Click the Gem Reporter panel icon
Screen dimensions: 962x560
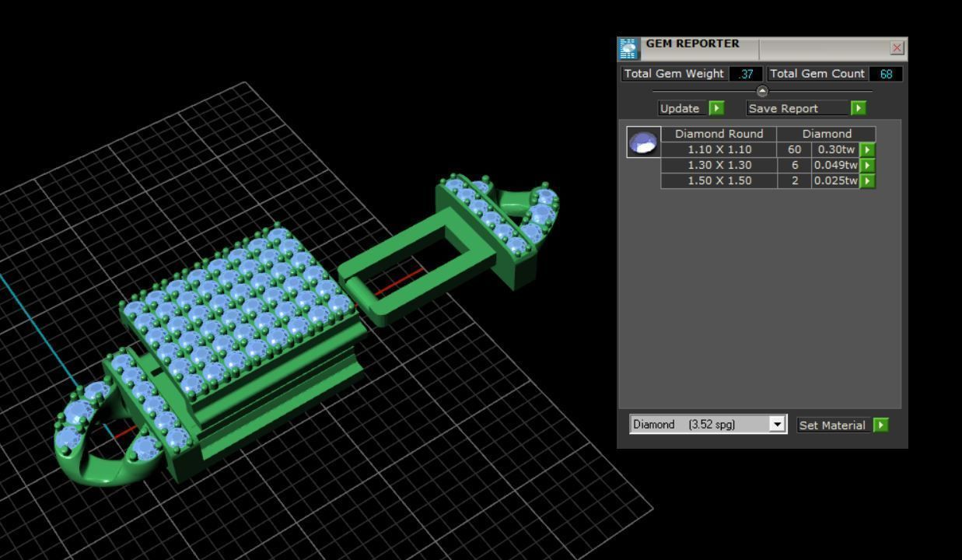628,48
